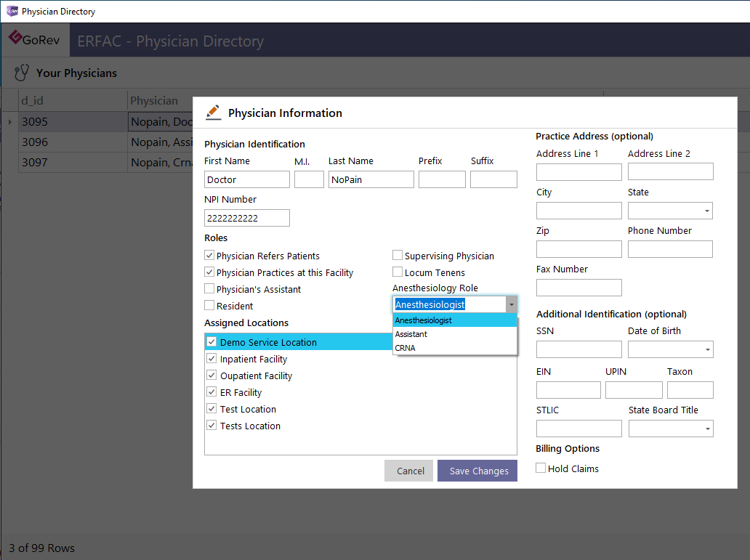Click the Save Changes button
The width and height of the screenshot is (750, 560).
[477, 471]
